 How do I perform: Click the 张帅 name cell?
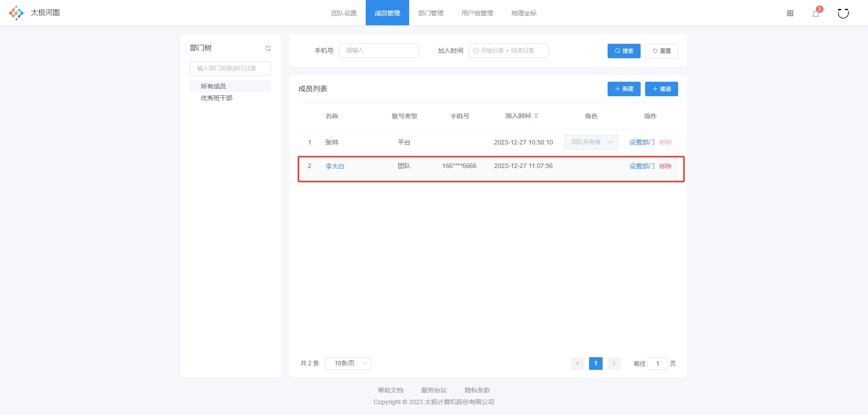tap(332, 142)
